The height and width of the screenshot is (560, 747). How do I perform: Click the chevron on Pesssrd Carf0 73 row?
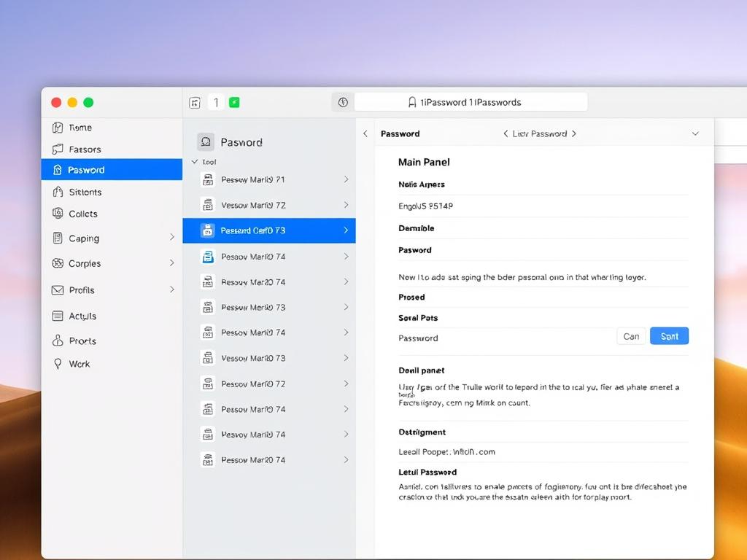[347, 230]
